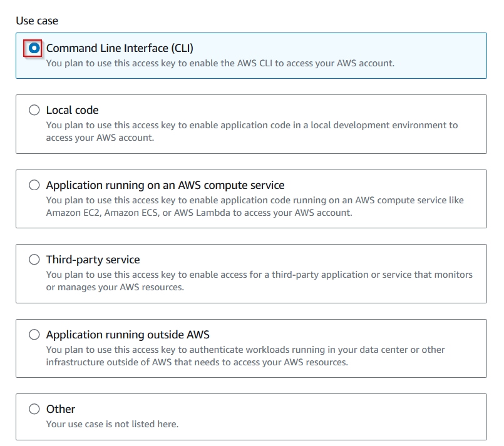Click "Your use case is not listed here" text
The image size is (504, 446).
click(112, 424)
